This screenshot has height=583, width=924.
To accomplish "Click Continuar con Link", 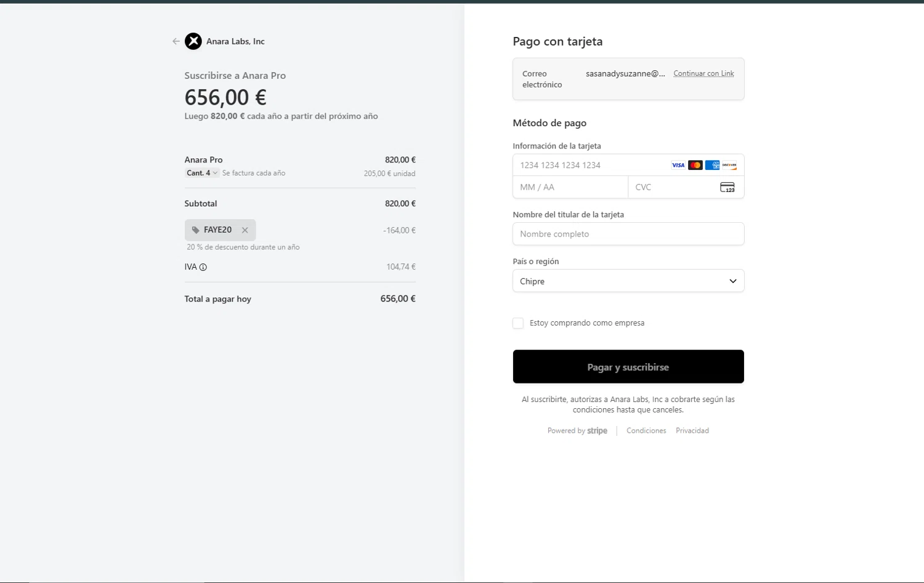I will coord(703,73).
